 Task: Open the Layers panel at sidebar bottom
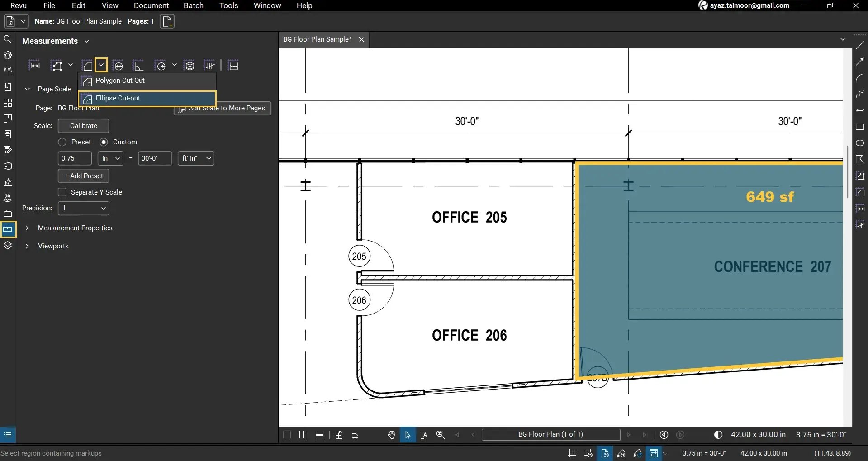[x=8, y=245]
